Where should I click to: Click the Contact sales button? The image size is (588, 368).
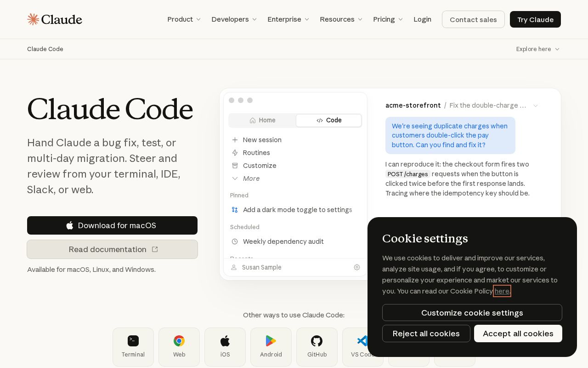point(473,19)
